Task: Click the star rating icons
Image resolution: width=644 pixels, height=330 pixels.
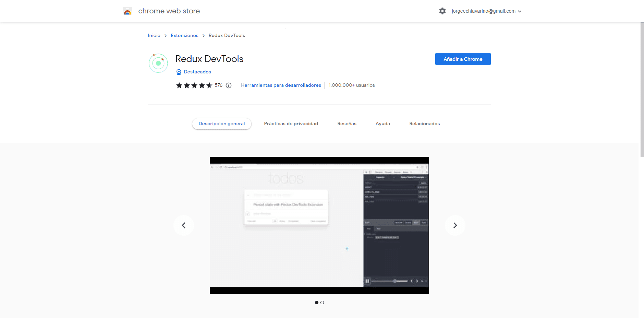Action: tap(194, 85)
